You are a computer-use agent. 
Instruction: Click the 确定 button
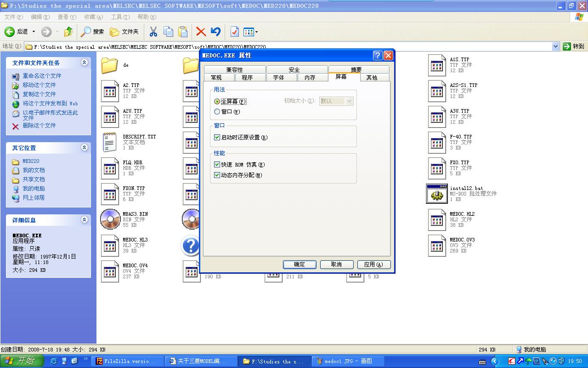click(x=300, y=264)
